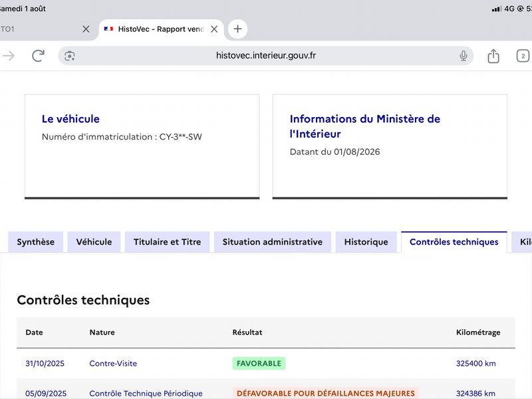Click the Datant du 01/08/2026 text
The width and height of the screenshot is (532, 399).
(335, 152)
